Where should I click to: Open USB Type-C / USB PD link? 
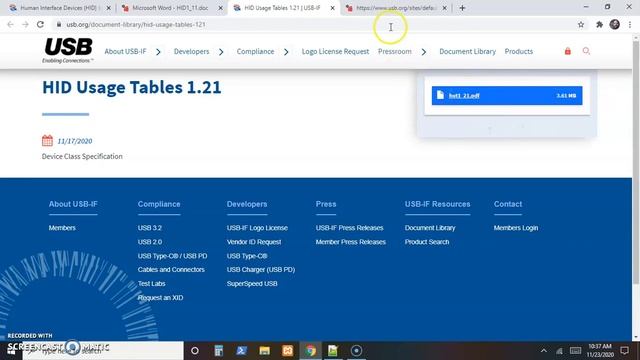pos(172,256)
